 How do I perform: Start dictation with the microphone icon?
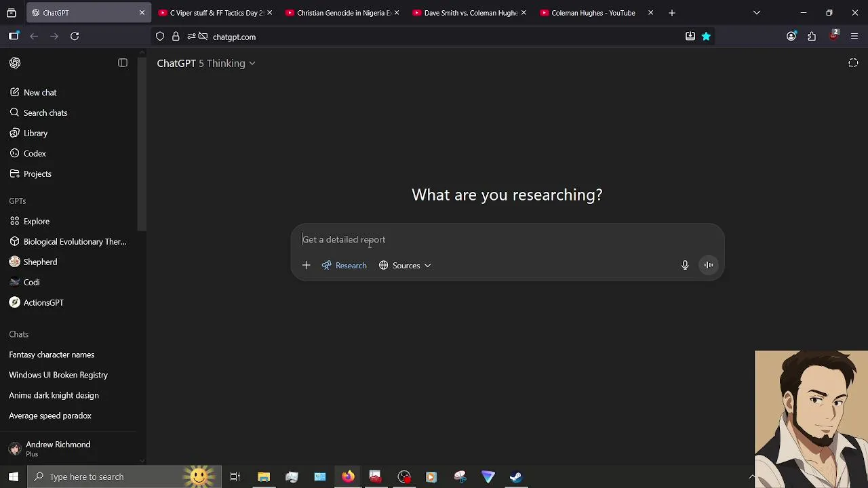pyautogui.click(x=685, y=266)
